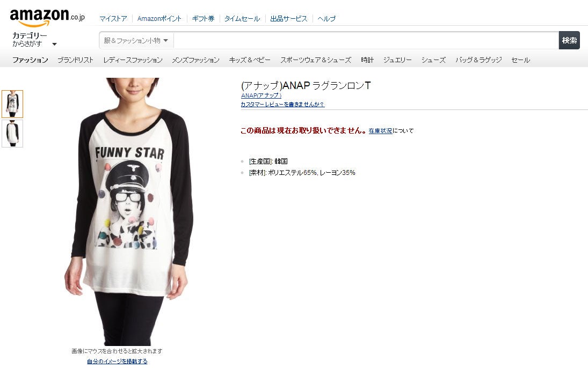
Task: Select the back view product thumbnail
Action: tap(12, 134)
